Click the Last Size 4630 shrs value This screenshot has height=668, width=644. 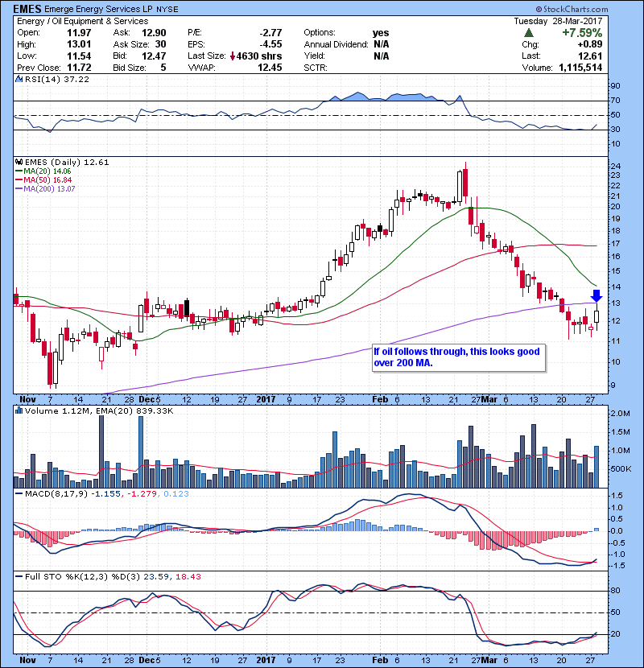(x=259, y=56)
